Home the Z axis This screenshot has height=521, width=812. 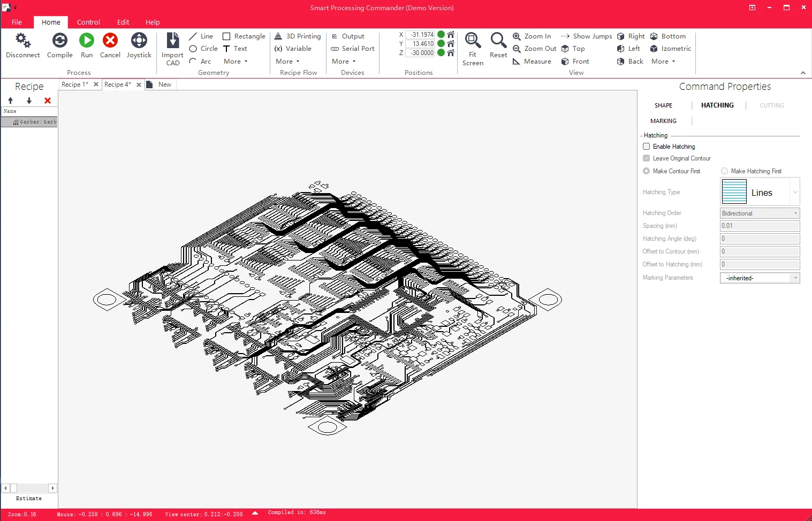point(451,53)
